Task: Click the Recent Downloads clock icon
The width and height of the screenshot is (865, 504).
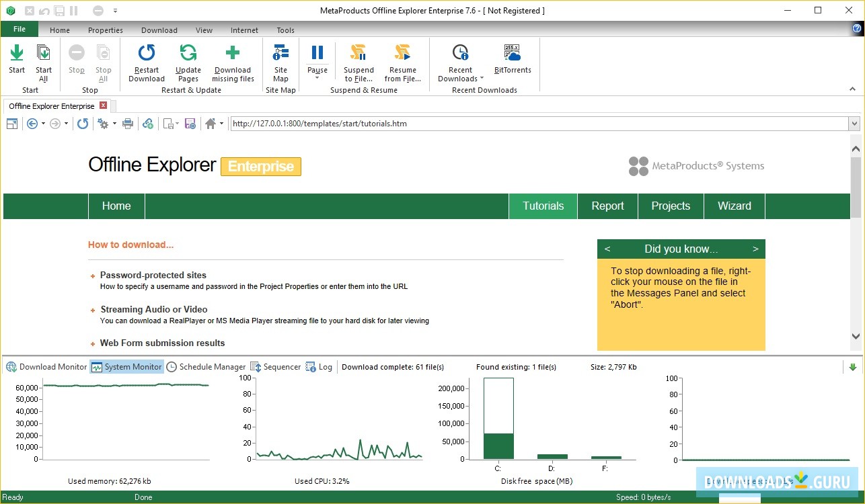Action: tap(460, 53)
